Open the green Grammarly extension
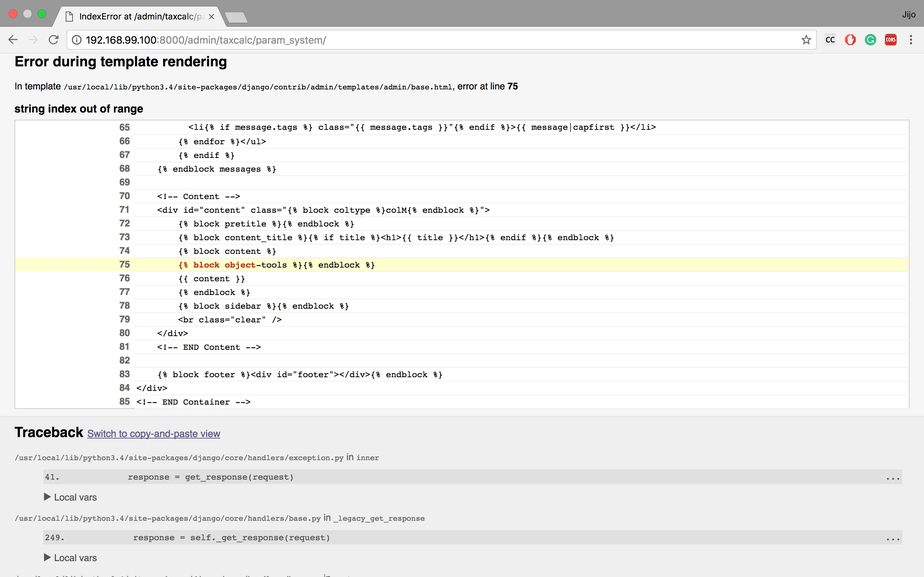 tap(870, 40)
